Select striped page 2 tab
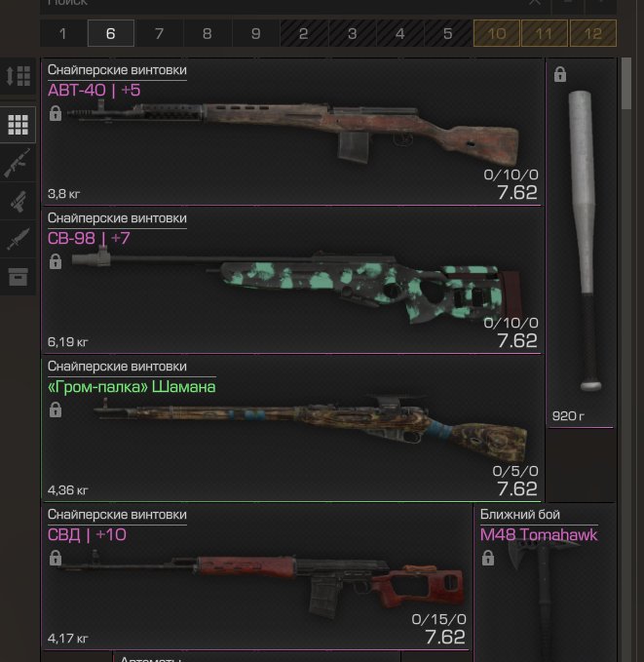The image size is (644, 662). click(x=303, y=33)
